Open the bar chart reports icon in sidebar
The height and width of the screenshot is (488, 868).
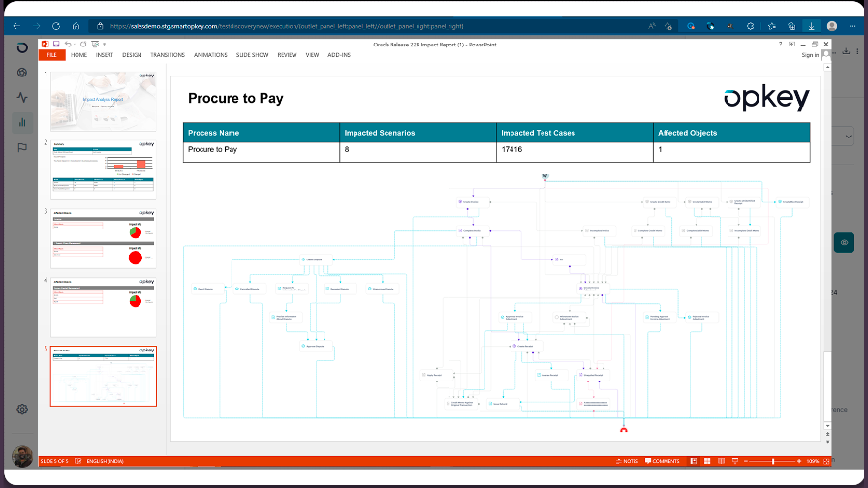tap(22, 122)
